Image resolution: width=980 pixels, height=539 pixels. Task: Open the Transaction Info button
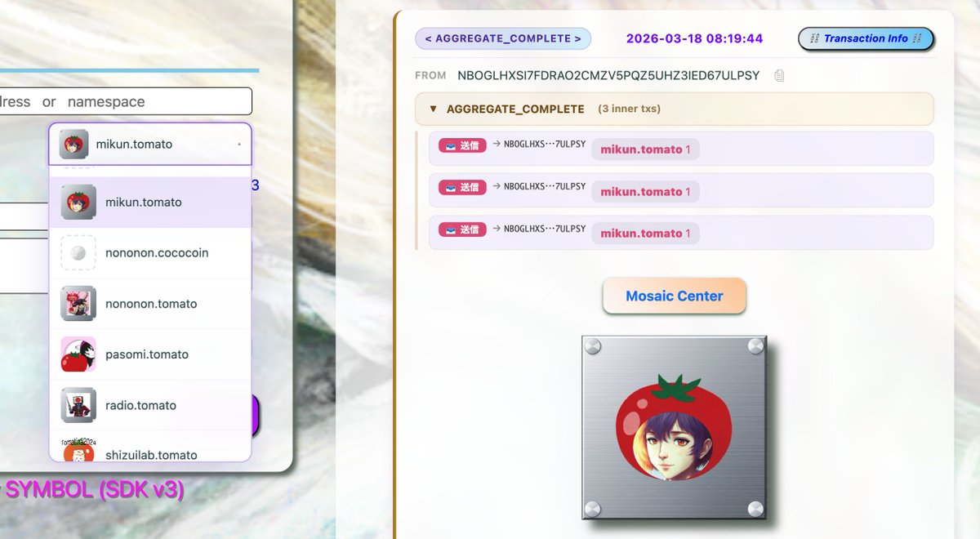(x=866, y=38)
